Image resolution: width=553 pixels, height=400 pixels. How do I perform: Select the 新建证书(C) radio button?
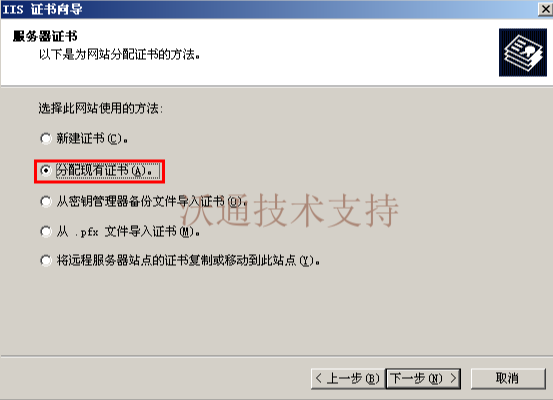coord(45,139)
